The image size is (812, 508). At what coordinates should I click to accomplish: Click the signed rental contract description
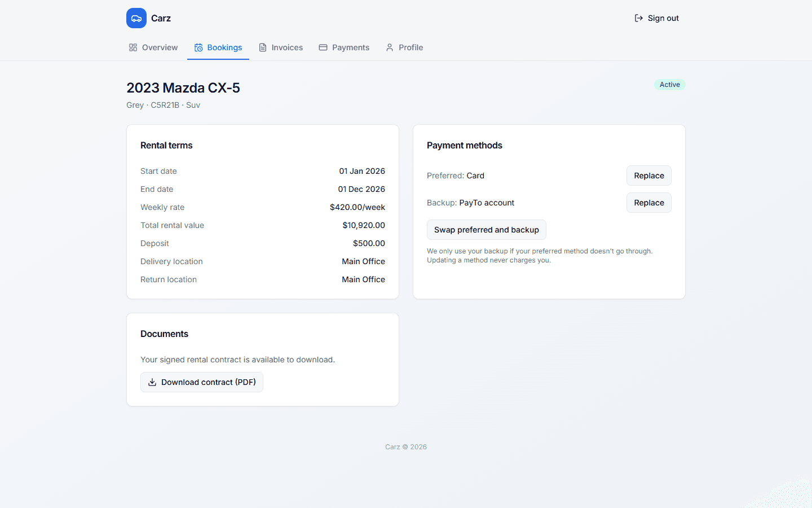coord(238,360)
